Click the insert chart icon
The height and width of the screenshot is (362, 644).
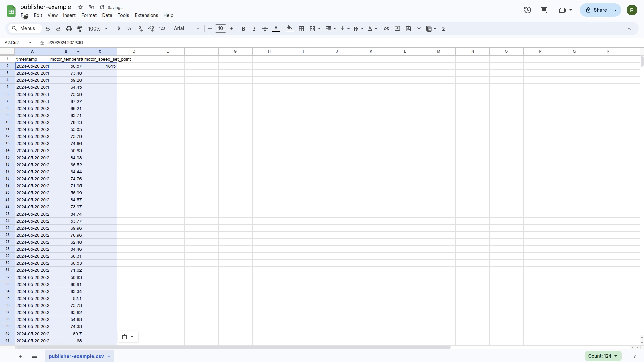coord(408,29)
